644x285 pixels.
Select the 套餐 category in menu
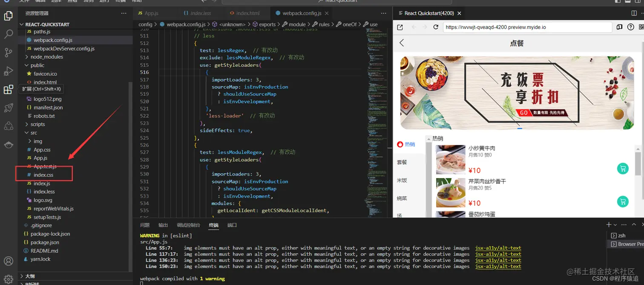(x=409, y=162)
